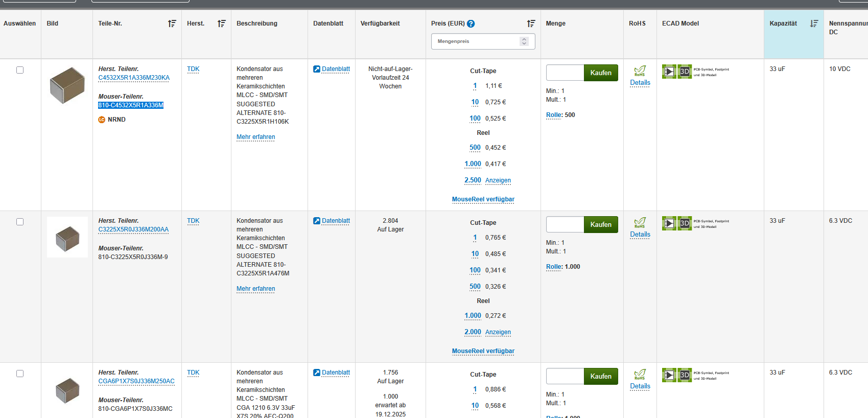Open 3D model icon for CGA6P1X7S0J336M250AC
Viewport: 868px width, 418px height.
(x=685, y=375)
